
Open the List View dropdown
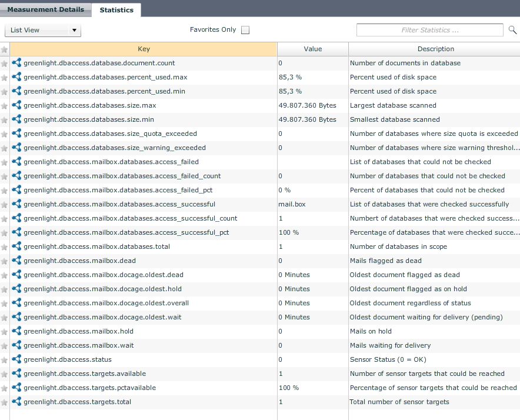tap(43, 30)
